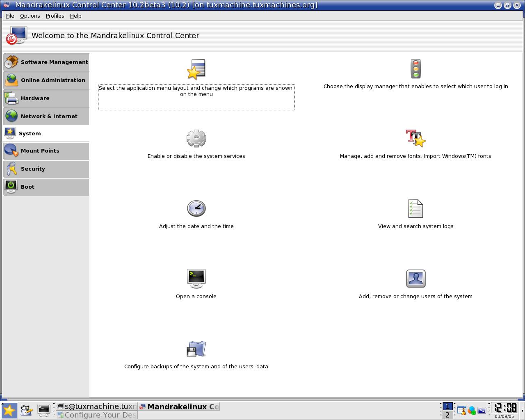Select the Boot tab
Viewport: 525px width, 420px height.
tap(46, 187)
